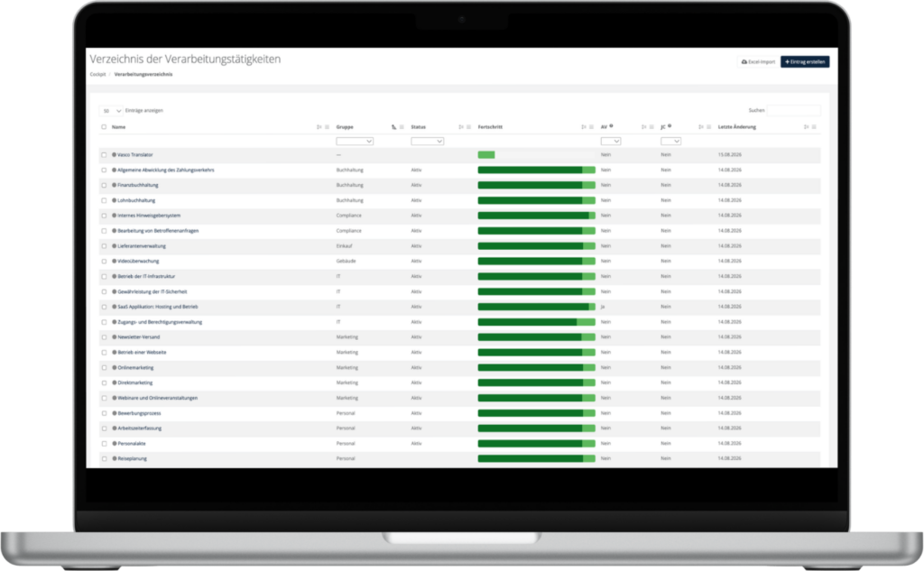Click the status dot icon of Vasco Translator
This screenshot has width=924, height=571.
[115, 155]
